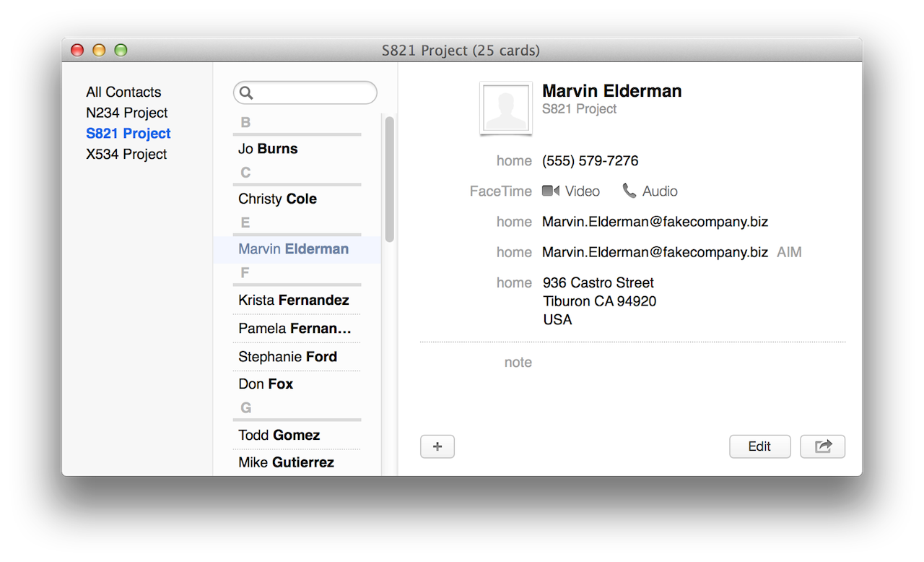
Task: Click the AIM service label
Action: tap(789, 252)
